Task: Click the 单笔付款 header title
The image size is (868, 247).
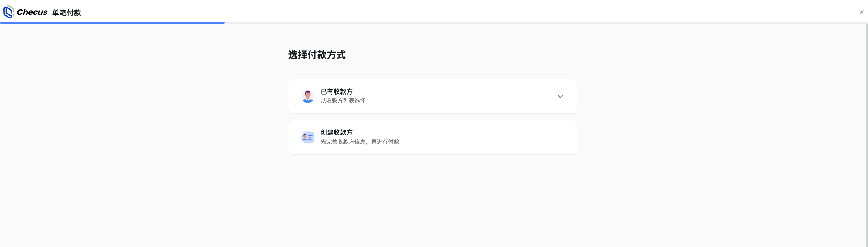Action: 67,13
